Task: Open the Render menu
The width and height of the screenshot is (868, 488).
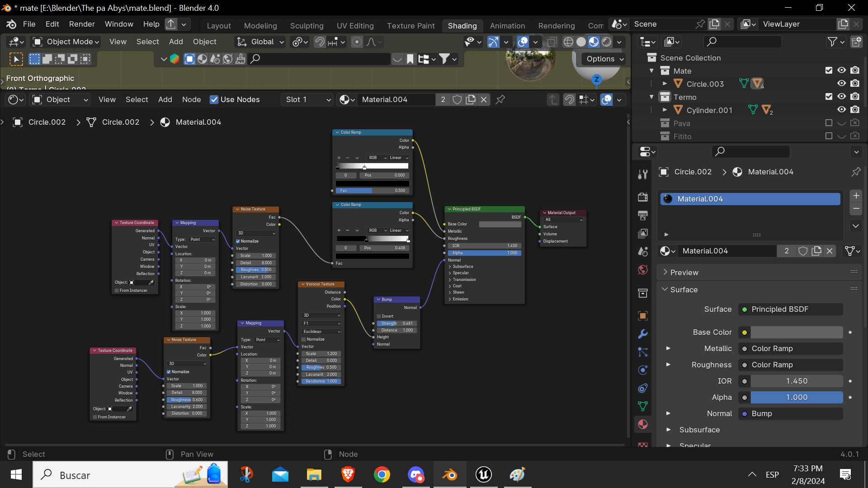Action: (x=82, y=24)
